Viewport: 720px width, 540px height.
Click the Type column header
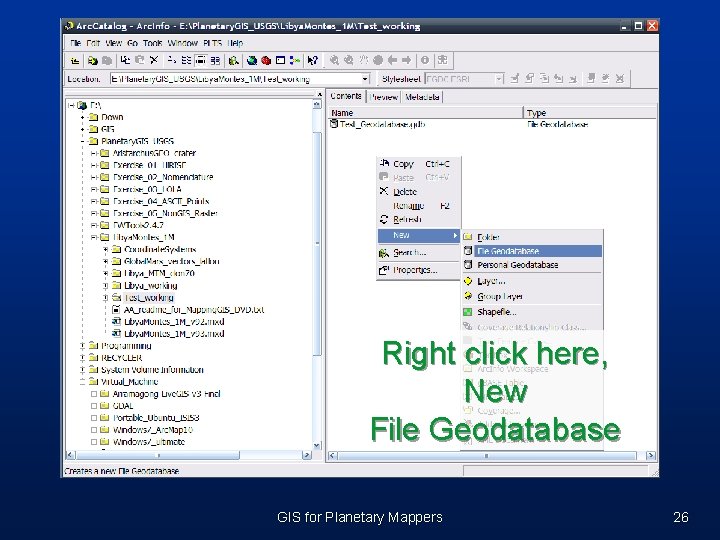tap(590, 112)
